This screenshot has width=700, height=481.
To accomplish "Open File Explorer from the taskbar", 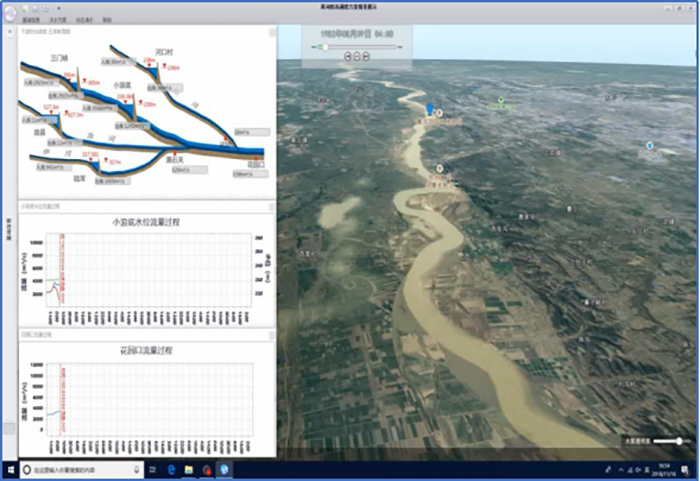I will 188,469.
